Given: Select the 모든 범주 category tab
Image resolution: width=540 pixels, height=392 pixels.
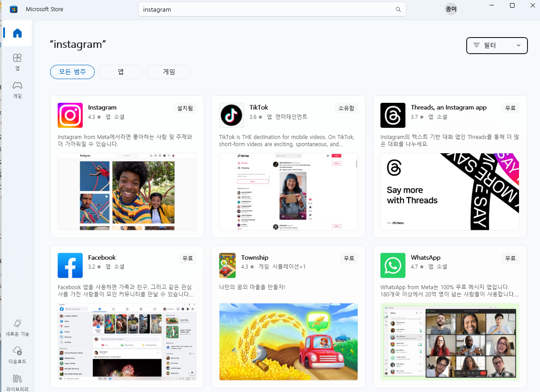Looking at the screenshot, I should 72,72.
